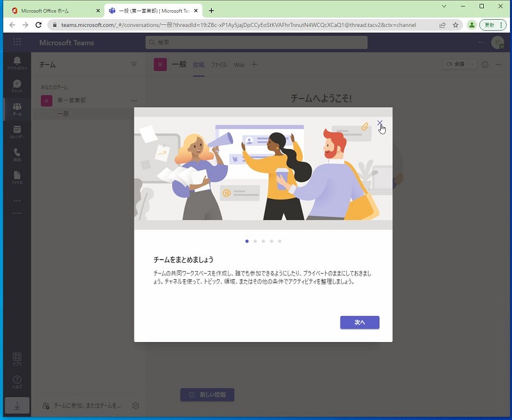The width and height of the screenshot is (512, 420).
Task: Bookmark this page with the star icon
Action: [x=456, y=25]
